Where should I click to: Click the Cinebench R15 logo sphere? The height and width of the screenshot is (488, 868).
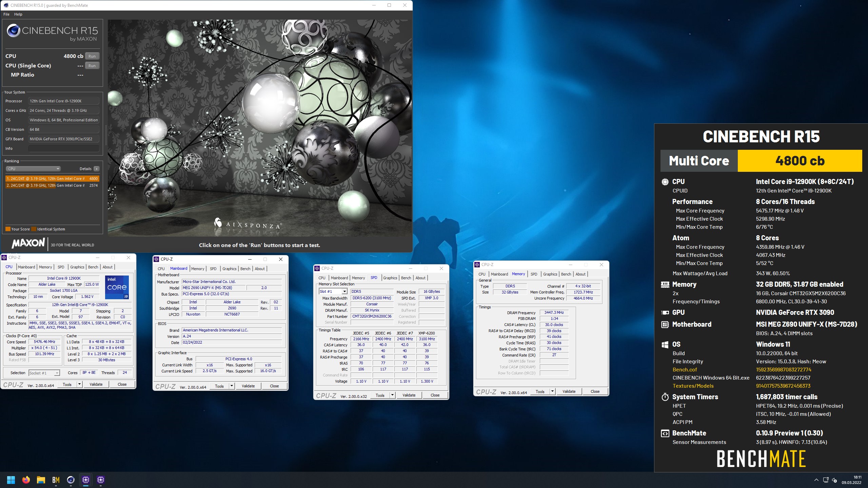(x=13, y=31)
